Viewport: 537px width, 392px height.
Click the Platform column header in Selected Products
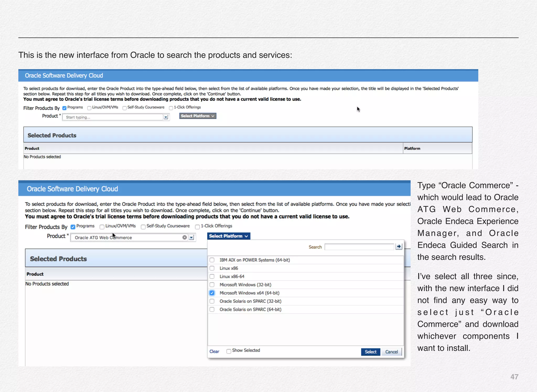[x=437, y=148]
